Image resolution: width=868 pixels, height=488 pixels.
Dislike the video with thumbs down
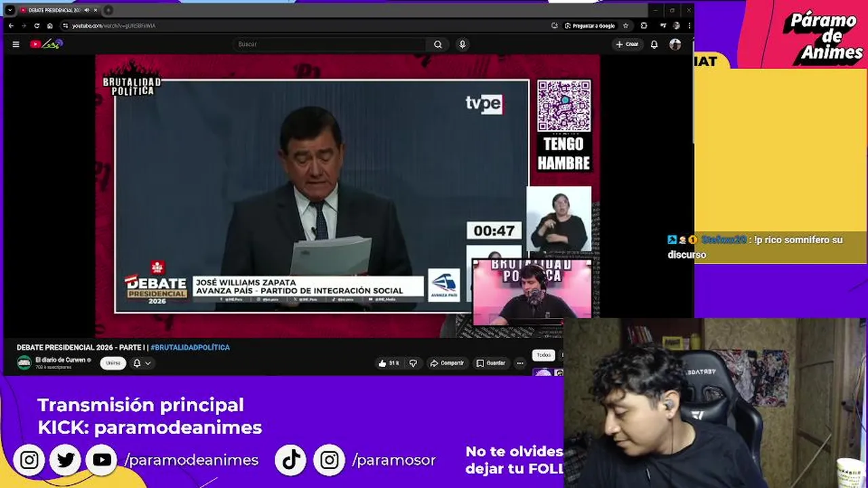(413, 363)
